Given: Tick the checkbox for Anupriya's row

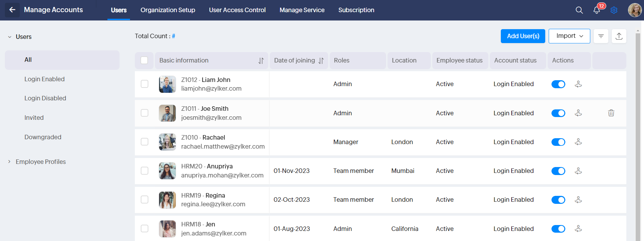Looking at the screenshot, I should click(x=145, y=171).
